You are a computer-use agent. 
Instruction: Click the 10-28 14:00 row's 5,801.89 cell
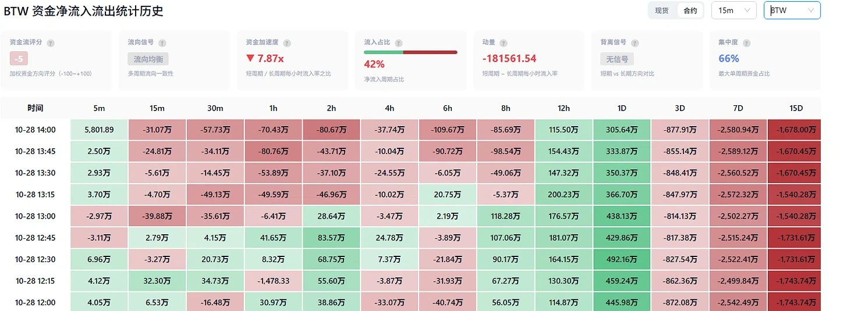point(99,129)
